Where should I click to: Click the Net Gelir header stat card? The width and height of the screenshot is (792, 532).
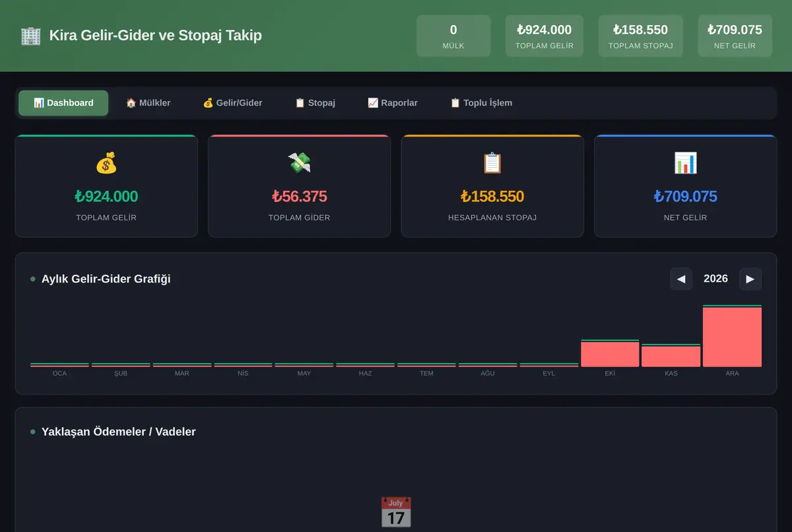pos(735,36)
